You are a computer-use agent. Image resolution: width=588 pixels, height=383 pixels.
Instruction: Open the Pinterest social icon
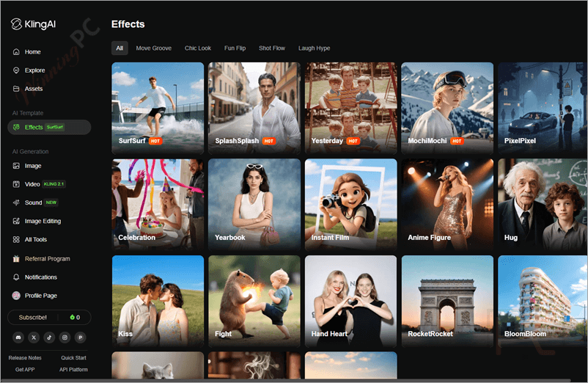(x=80, y=338)
